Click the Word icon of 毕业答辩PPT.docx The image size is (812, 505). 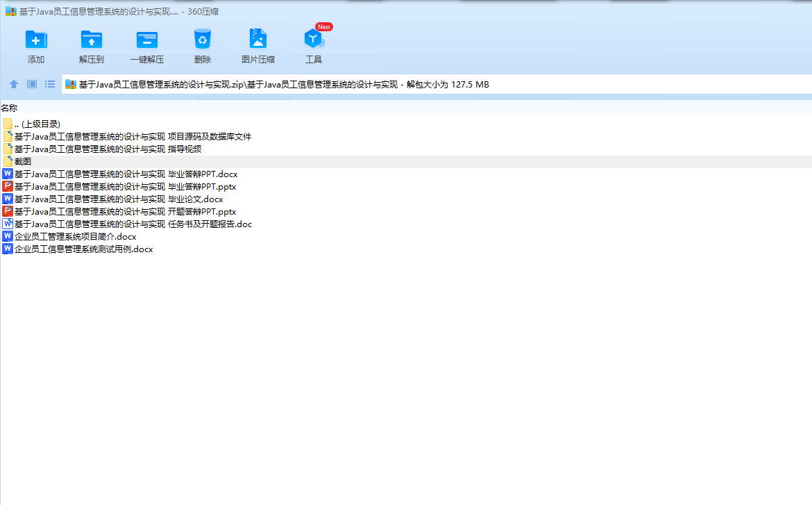tap(7, 174)
